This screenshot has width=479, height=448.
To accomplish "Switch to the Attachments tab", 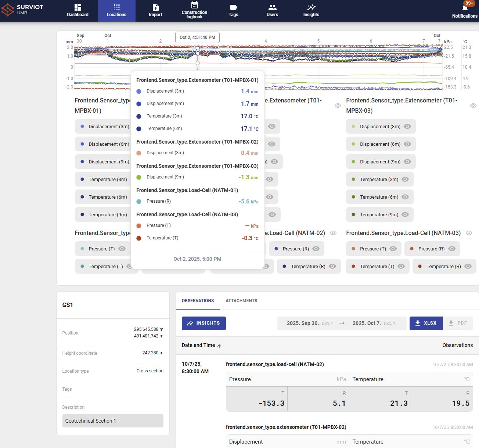I will point(241,301).
